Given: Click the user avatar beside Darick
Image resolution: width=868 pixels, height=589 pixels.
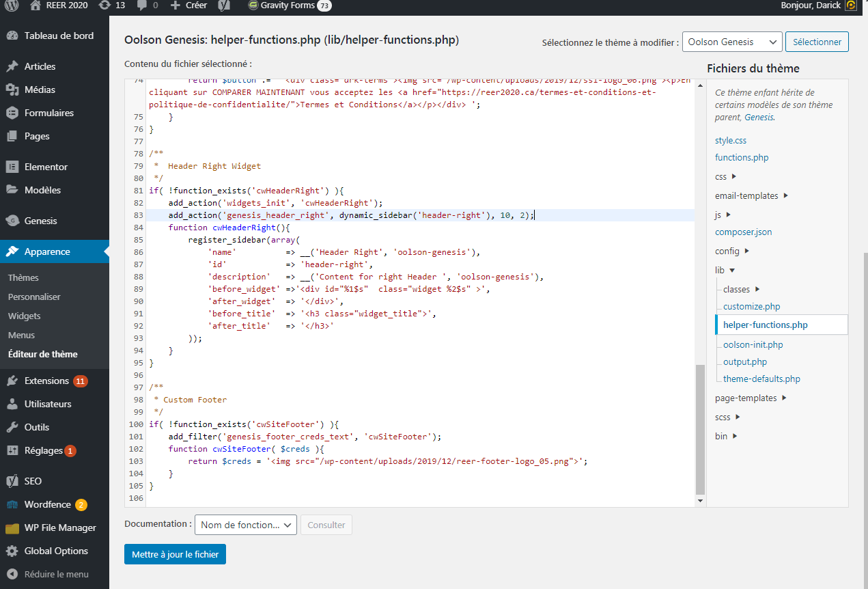Looking at the screenshot, I should point(851,5).
